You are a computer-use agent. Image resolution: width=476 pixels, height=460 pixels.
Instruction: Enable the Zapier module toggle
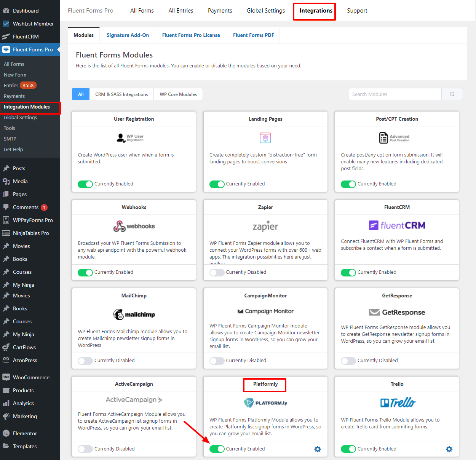point(217,273)
